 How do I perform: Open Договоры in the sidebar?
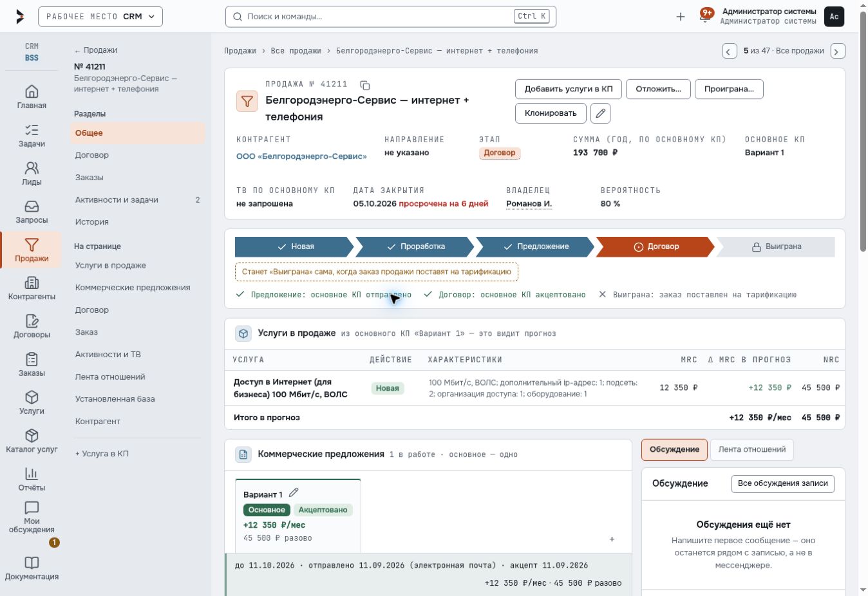tap(32, 326)
